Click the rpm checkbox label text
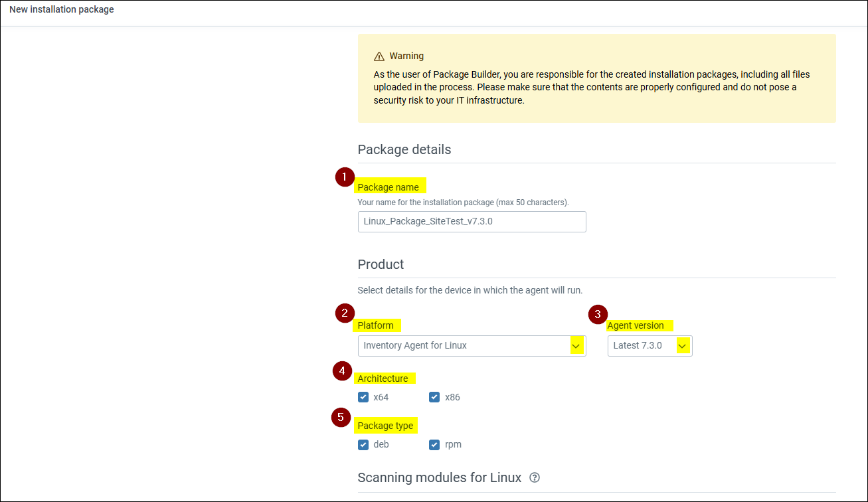The height and width of the screenshot is (502, 868). click(x=453, y=445)
